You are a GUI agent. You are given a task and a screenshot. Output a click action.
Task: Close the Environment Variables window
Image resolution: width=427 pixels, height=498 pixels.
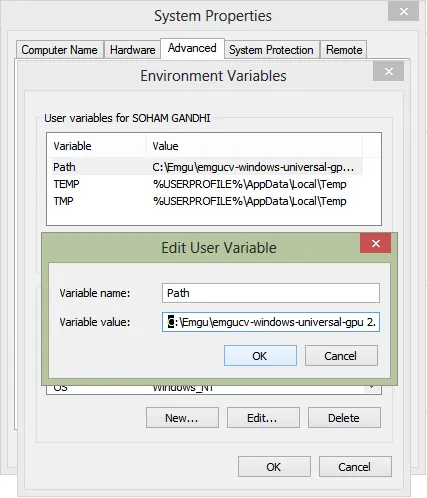click(x=388, y=71)
